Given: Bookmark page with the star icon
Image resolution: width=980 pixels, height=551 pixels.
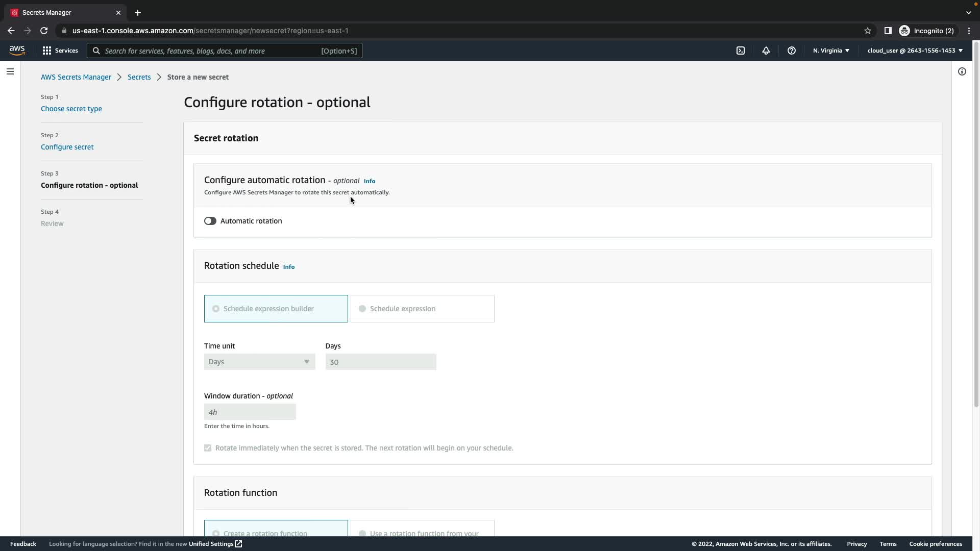Looking at the screenshot, I should tap(868, 31).
